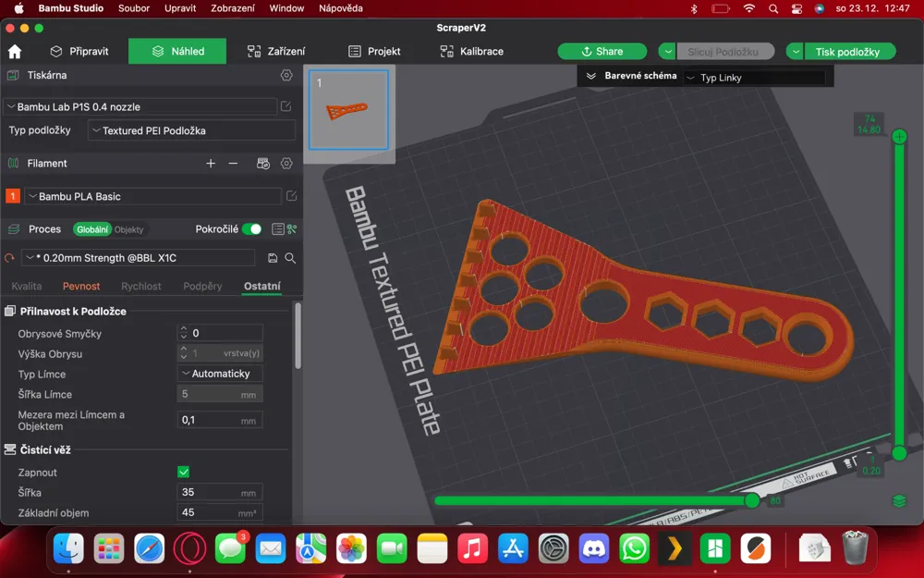Open the Kalibrace tab
Viewport: 924px width, 578px height.
tap(472, 51)
